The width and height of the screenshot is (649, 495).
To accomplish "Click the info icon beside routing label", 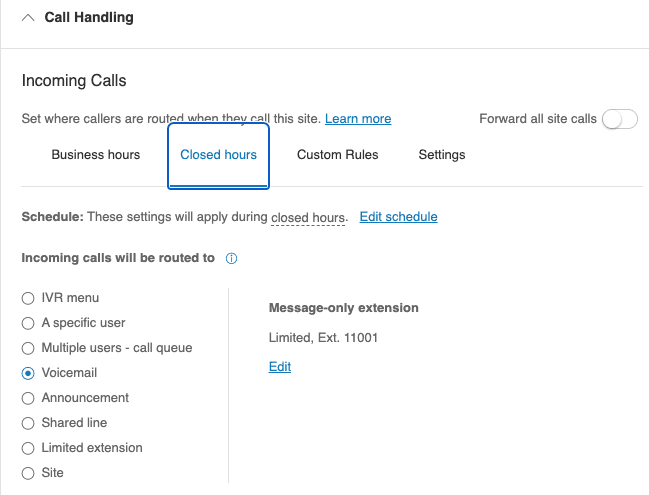I will (231, 258).
